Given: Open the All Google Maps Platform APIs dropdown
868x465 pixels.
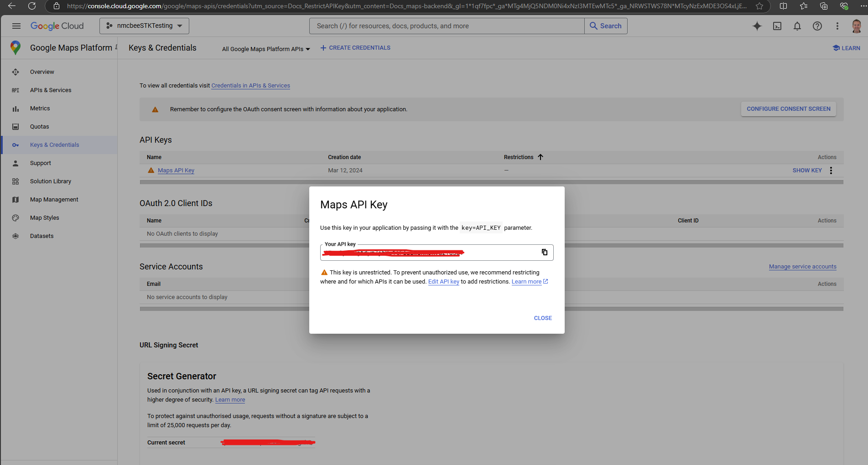Looking at the screenshot, I should (266, 48).
